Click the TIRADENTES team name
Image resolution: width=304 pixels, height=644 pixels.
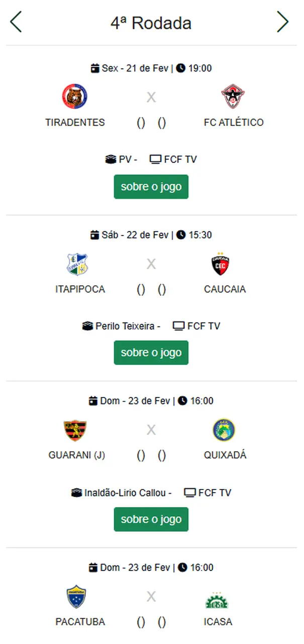[75, 122]
